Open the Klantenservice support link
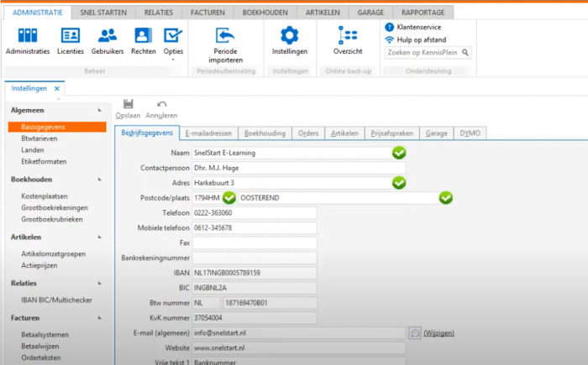Image resolution: width=588 pixels, height=365 pixels. [x=418, y=27]
